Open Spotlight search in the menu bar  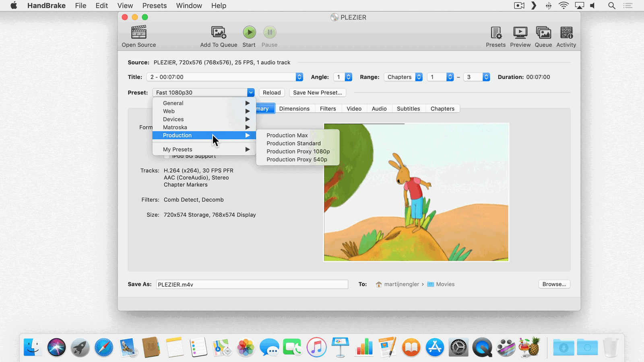tap(612, 6)
